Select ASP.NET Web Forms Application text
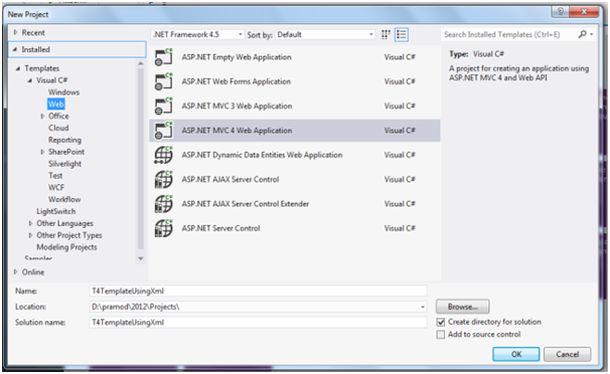This screenshot has width=610, height=374. [236, 82]
